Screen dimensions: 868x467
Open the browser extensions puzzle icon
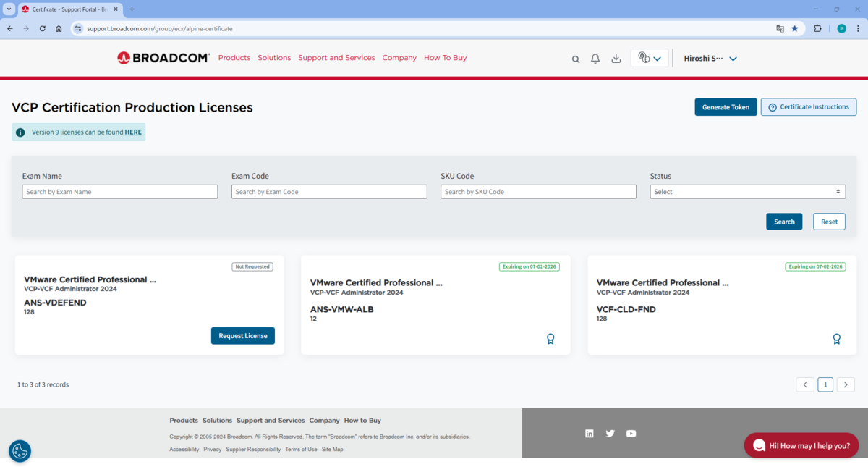coord(818,28)
